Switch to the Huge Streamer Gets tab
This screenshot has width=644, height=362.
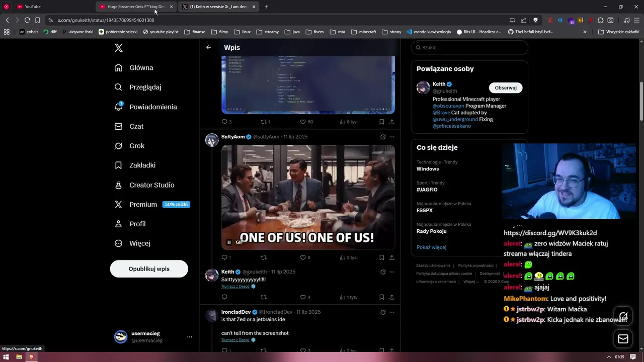coord(136,7)
